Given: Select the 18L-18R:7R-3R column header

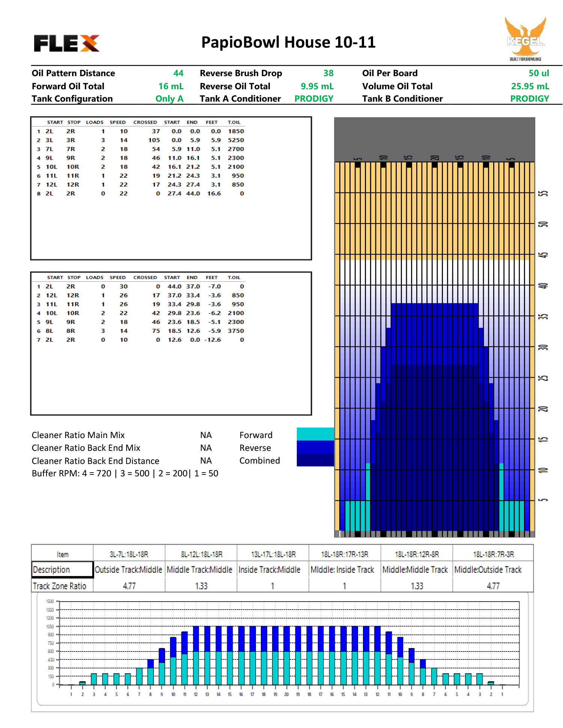Looking at the screenshot, I should (x=493, y=554).
